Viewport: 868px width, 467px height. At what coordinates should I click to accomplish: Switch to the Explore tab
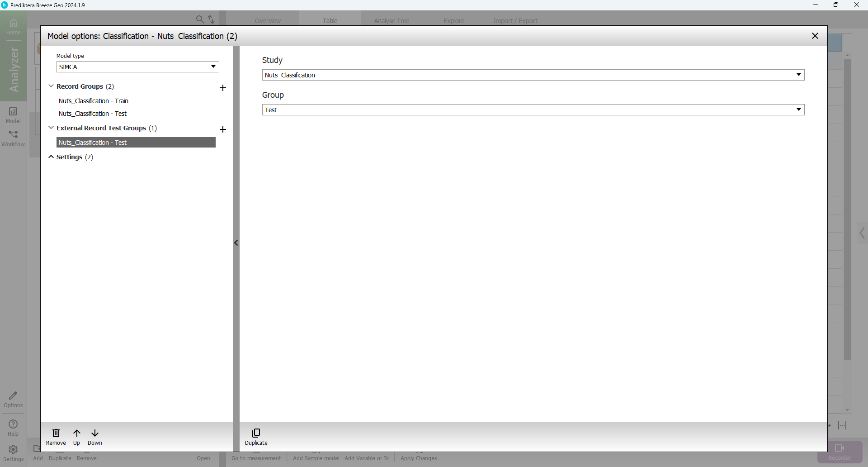(x=454, y=21)
